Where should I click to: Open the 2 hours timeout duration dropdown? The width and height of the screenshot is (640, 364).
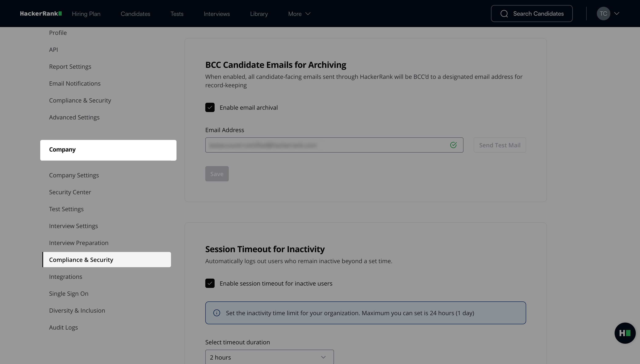[x=269, y=357]
